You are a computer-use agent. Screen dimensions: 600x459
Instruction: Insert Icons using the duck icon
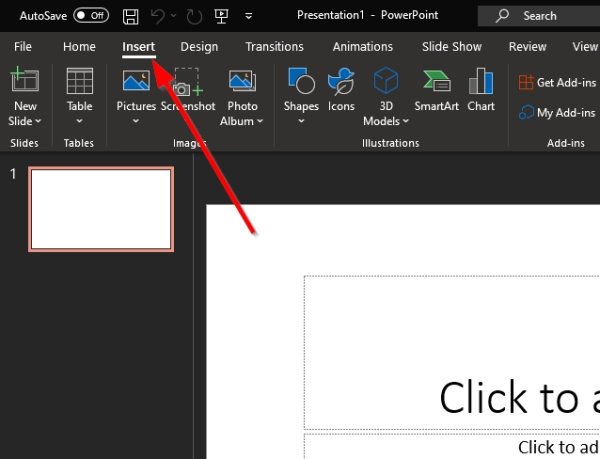point(341,81)
